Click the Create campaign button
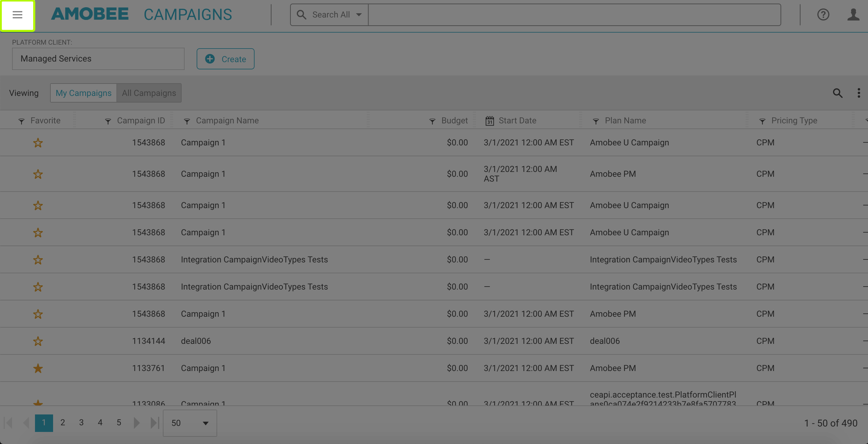The width and height of the screenshot is (868, 444). tap(225, 59)
